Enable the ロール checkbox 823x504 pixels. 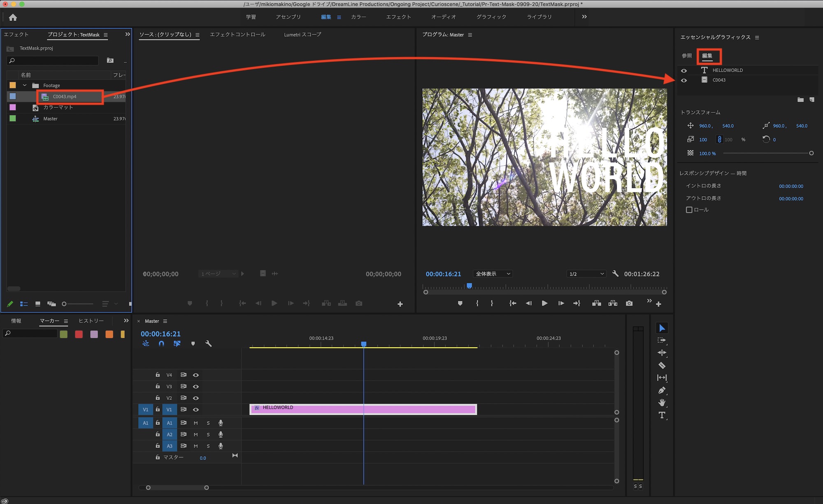(689, 210)
